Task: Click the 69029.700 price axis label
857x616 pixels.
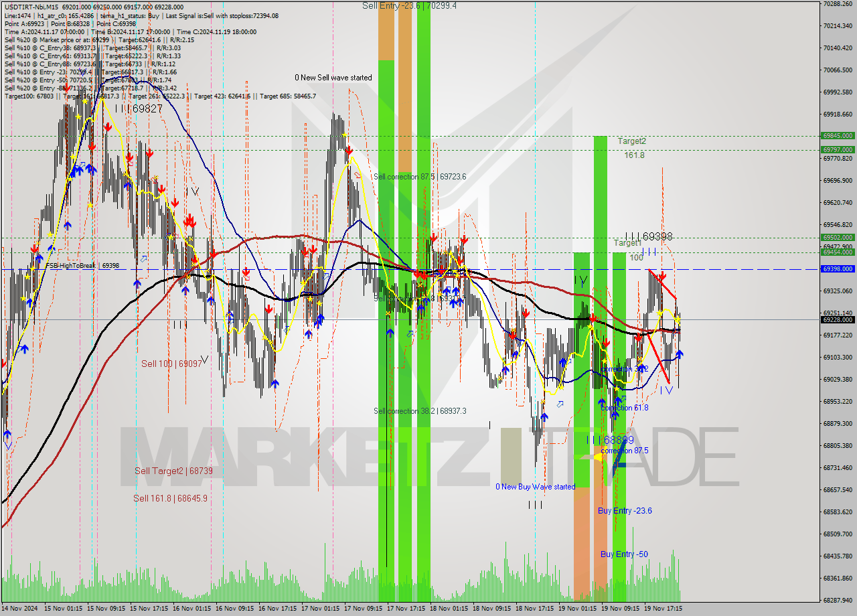Action: 838,379
